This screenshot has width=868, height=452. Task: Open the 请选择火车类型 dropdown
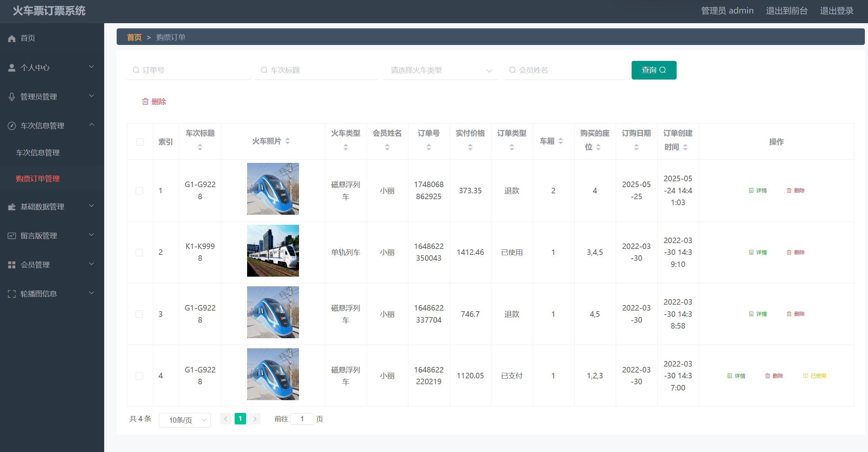[x=441, y=70]
